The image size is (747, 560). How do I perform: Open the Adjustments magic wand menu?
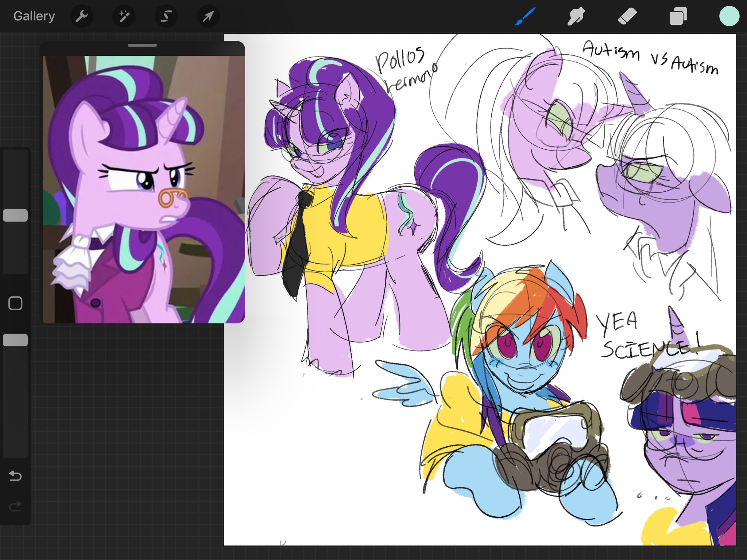(124, 16)
